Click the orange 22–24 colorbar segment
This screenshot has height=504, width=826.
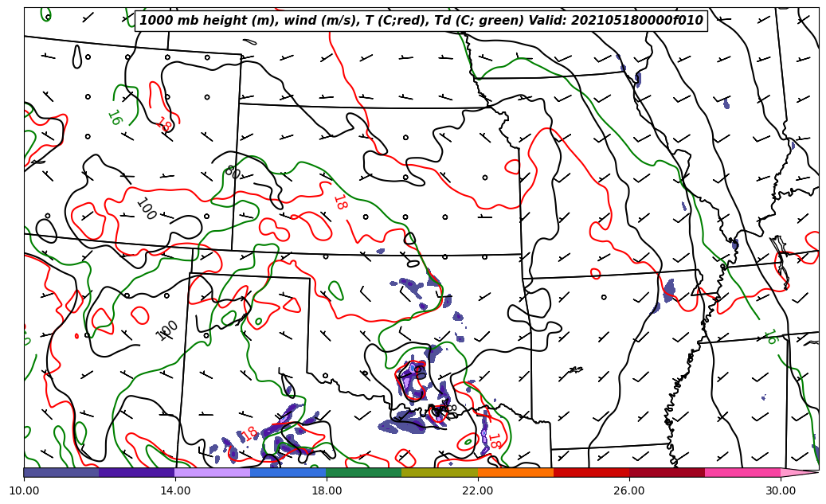click(515, 472)
